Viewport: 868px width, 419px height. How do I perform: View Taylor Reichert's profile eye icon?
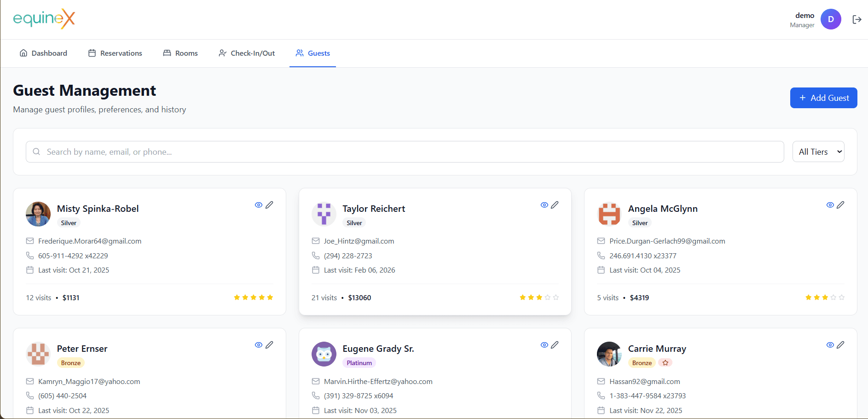544,205
